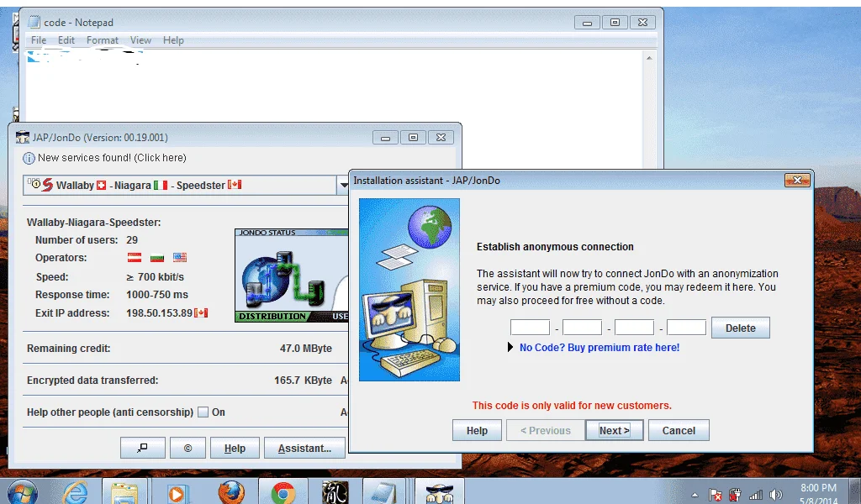
Task: Launch Internet Explorer from taskbar
Action: coord(75,492)
